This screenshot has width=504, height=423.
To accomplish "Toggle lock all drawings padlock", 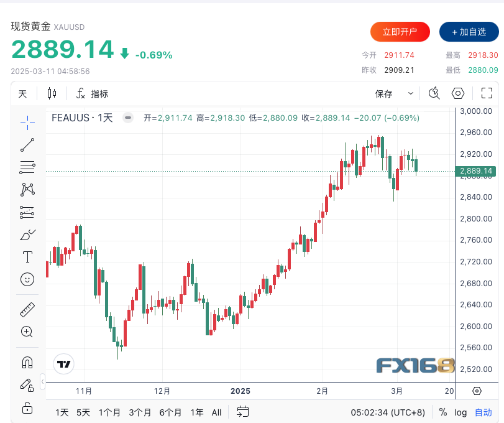I will click(x=27, y=407).
